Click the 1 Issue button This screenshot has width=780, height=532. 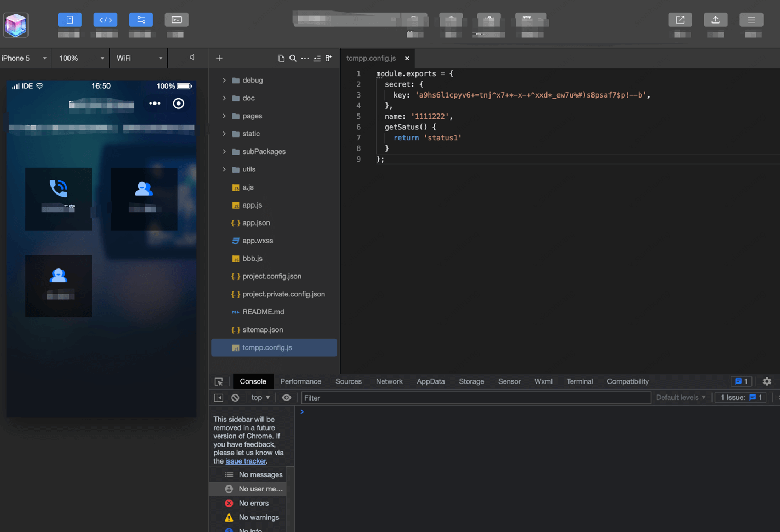click(x=741, y=398)
